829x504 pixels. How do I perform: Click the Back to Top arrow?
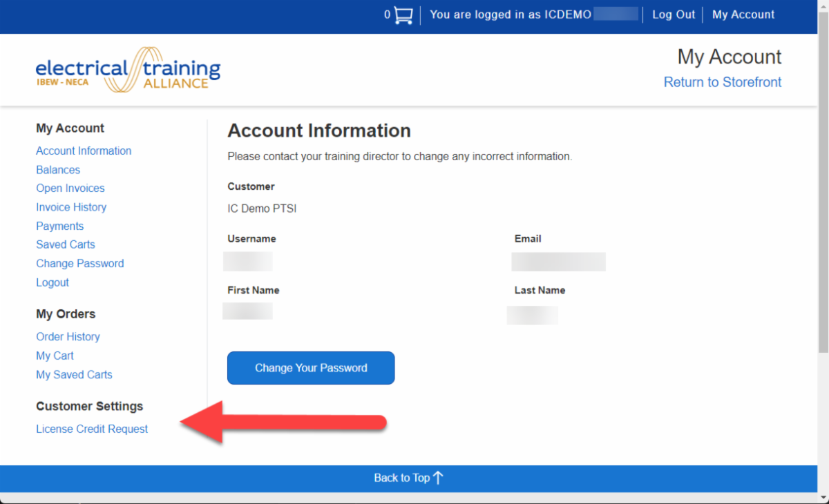coord(408,477)
